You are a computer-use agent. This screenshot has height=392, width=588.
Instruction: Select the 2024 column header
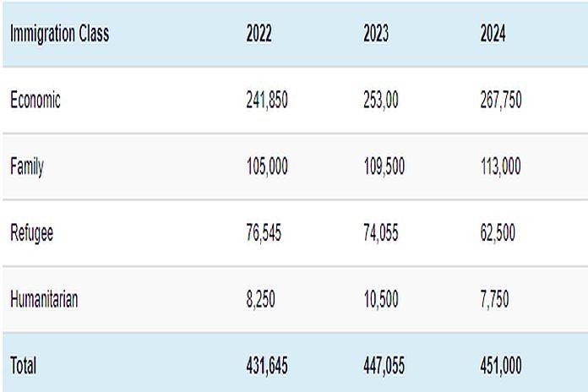[493, 35]
